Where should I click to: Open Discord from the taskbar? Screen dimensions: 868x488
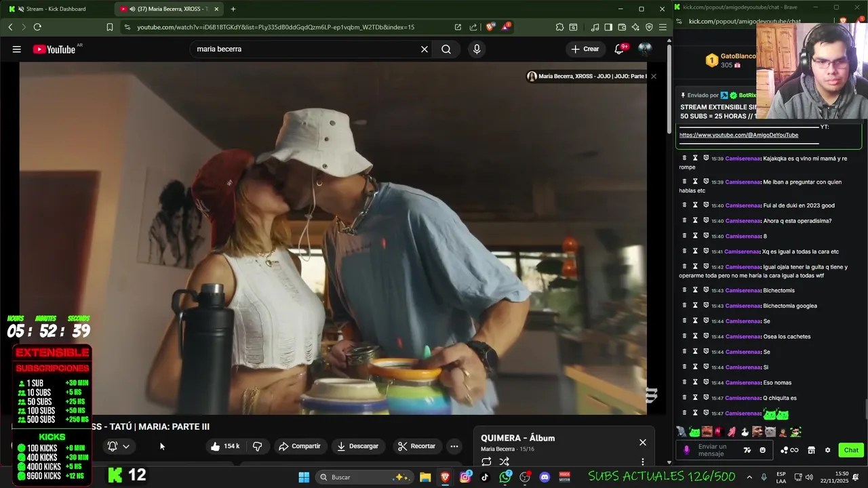(545, 477)
